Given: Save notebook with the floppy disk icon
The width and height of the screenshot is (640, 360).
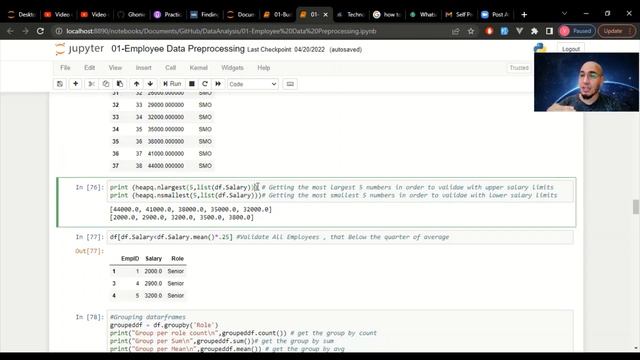Looking at the screenshot, I should tap(60, 84).
